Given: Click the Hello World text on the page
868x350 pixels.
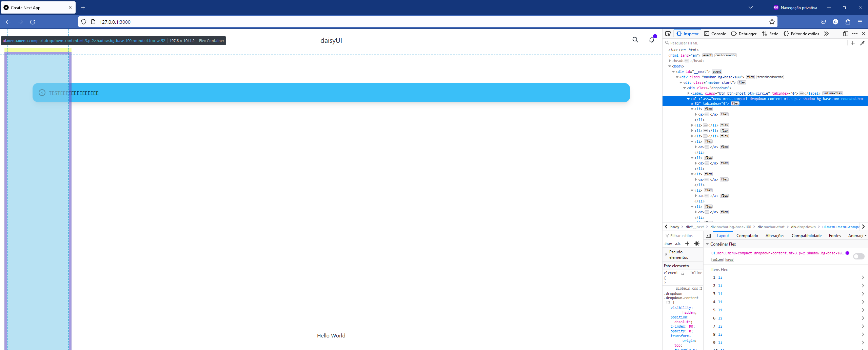Looking at the screenshot, I should [x=331, y=335].
